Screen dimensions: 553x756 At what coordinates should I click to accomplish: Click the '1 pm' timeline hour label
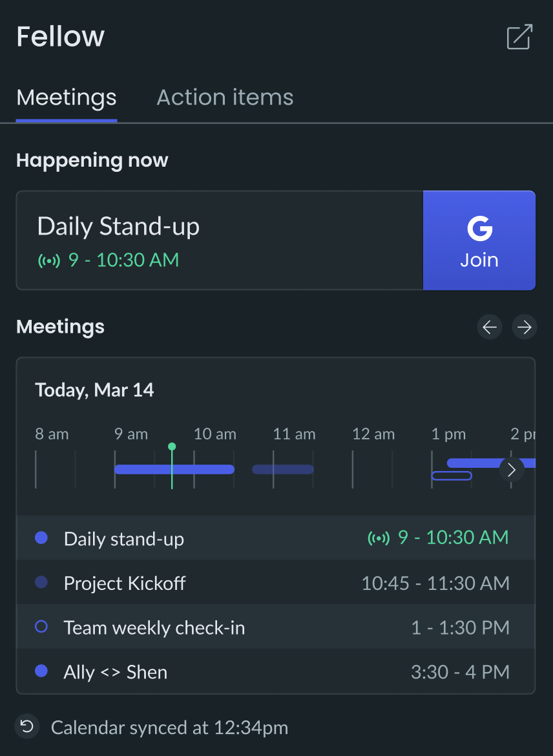(x=448, y=434)
